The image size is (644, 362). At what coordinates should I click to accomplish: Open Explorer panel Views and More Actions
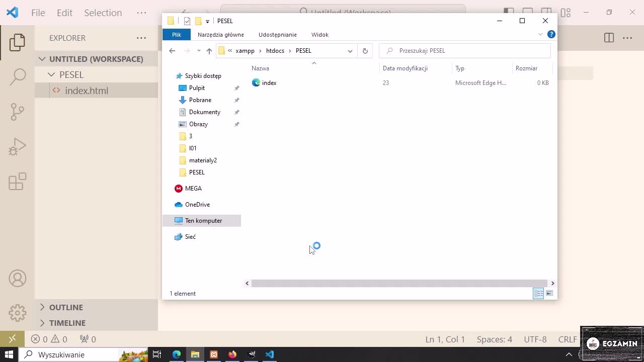coord(141,38)
